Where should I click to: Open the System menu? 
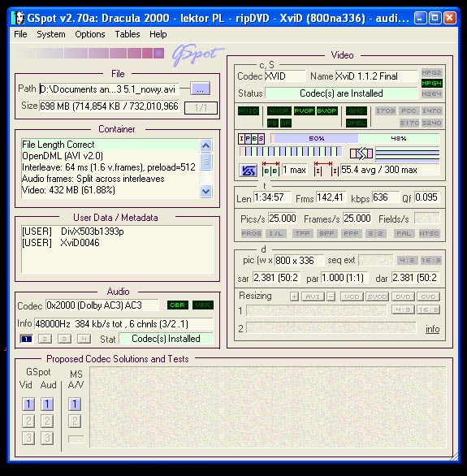click(x=51, y=34)
